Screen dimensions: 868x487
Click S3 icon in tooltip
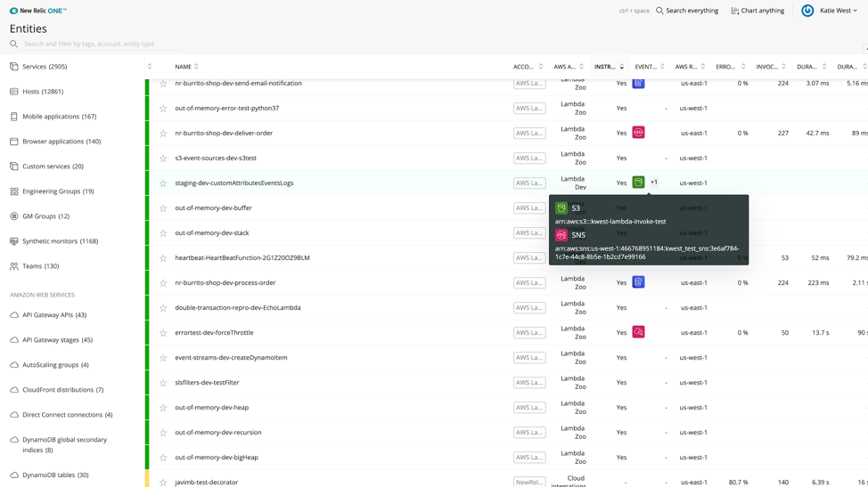pos(561,207)
